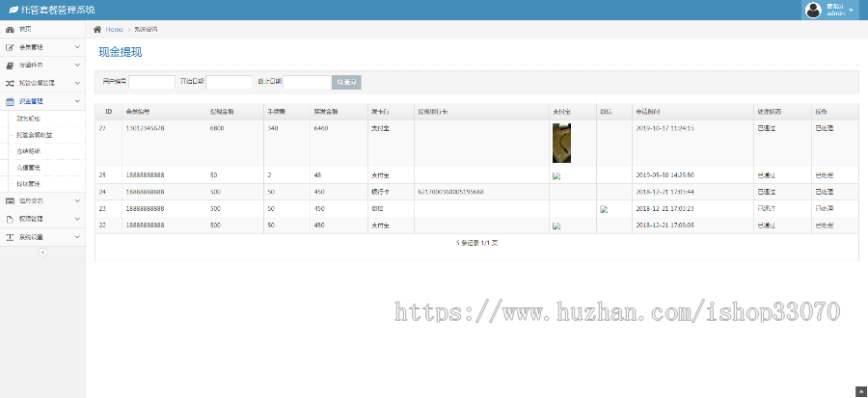Viewport: 868px width, 398px height.
Task: Click the home icon in the breadcrumb
Action: point(97,29)
